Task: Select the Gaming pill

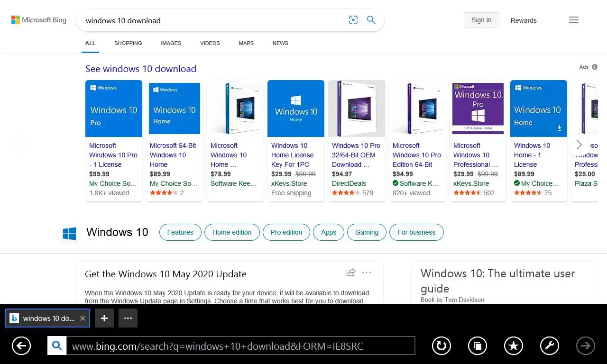Action: [x=367, y=232]
